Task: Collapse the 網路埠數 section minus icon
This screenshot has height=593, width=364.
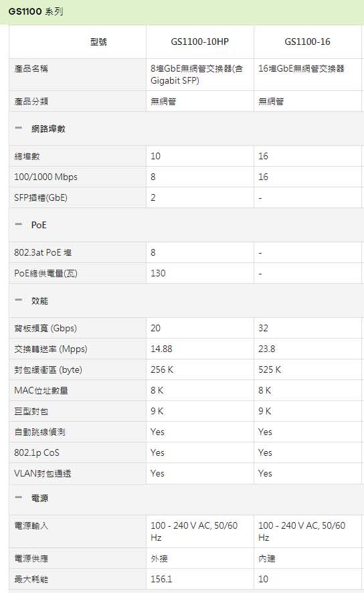Action: pyautogui.click(x=19, y=129)
